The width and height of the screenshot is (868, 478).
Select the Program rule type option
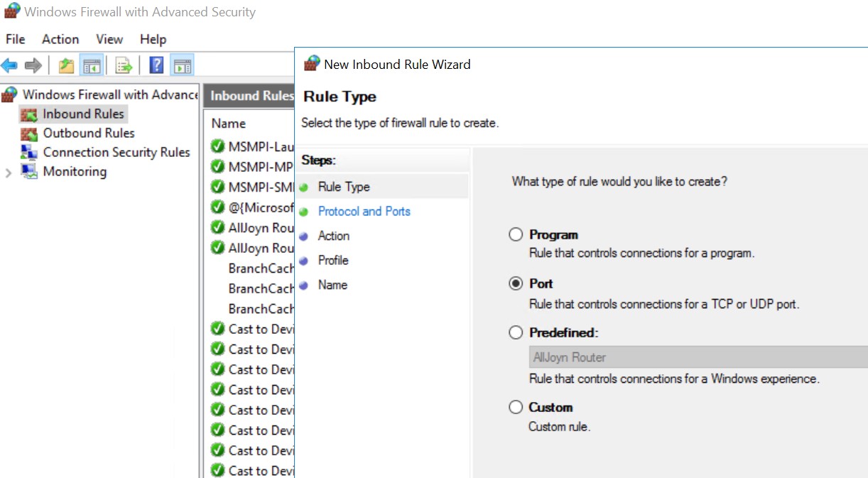(x=516, y=234)
